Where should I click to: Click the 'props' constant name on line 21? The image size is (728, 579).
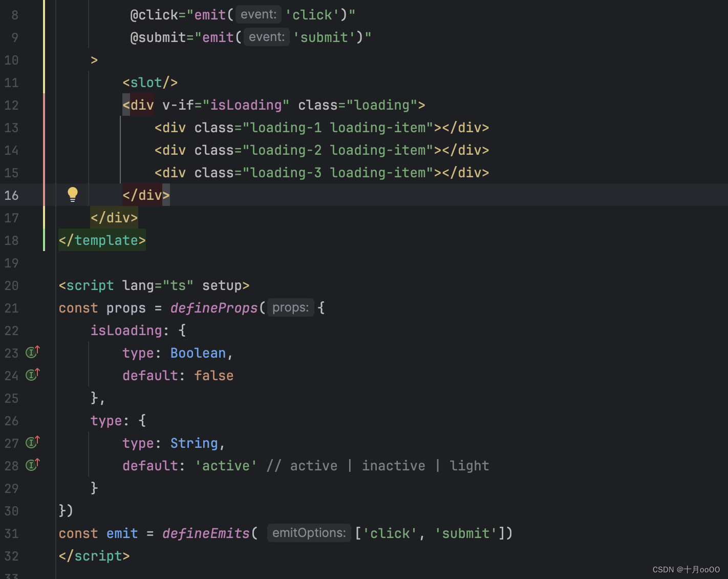coord(126,308)
